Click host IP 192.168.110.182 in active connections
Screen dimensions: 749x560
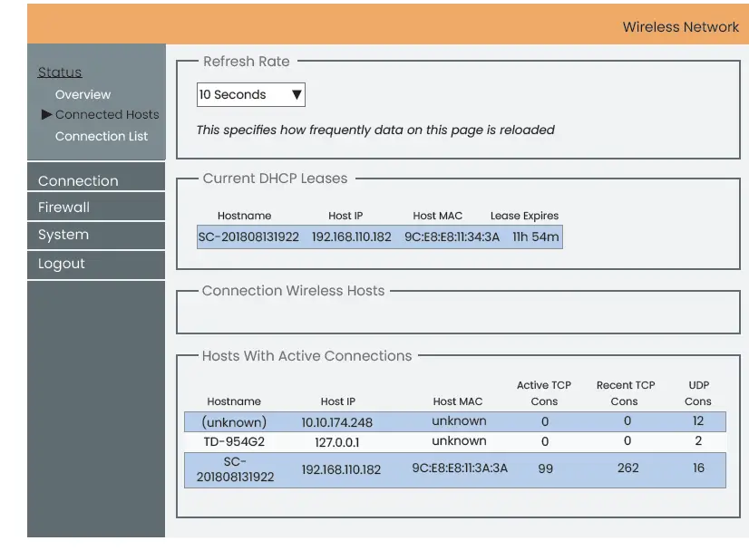click(x=341, y=469)
